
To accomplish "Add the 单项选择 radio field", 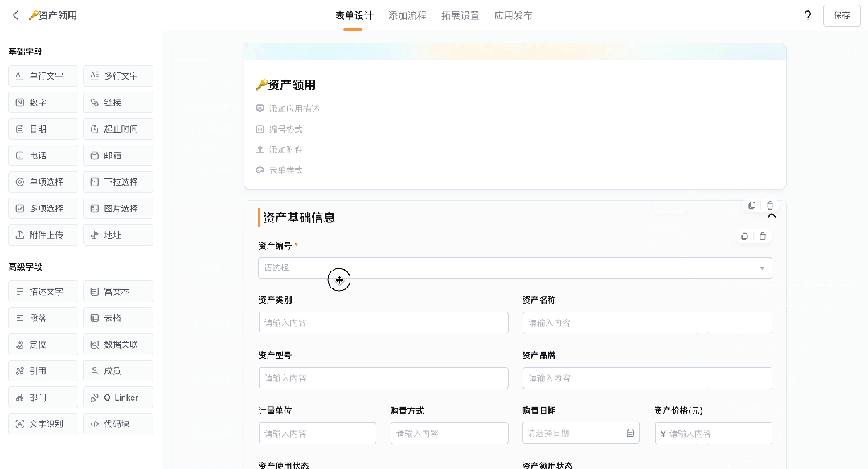I will (43, 181).
